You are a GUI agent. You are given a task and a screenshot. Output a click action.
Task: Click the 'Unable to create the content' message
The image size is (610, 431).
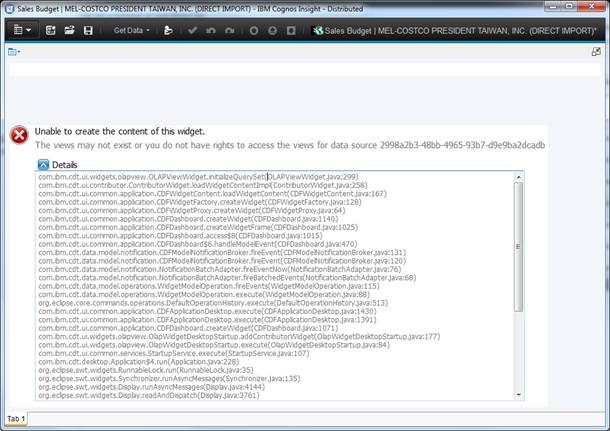coord(120,131)
